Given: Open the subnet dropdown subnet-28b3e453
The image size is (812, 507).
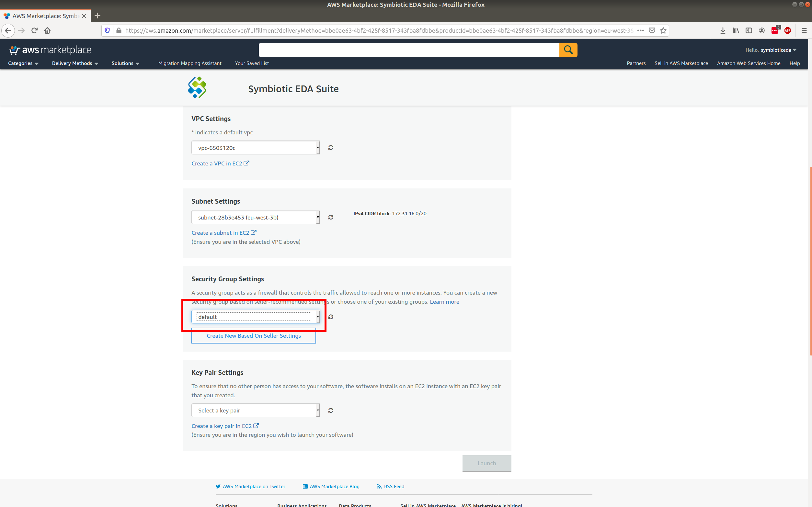Looking at the screenshot, I should coord(256,217).
